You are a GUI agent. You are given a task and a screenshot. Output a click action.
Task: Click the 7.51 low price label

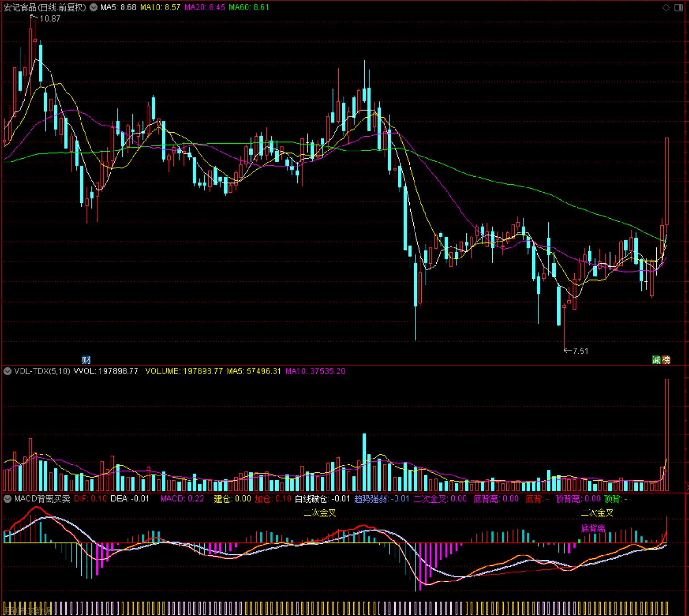(x=580, y=351)
